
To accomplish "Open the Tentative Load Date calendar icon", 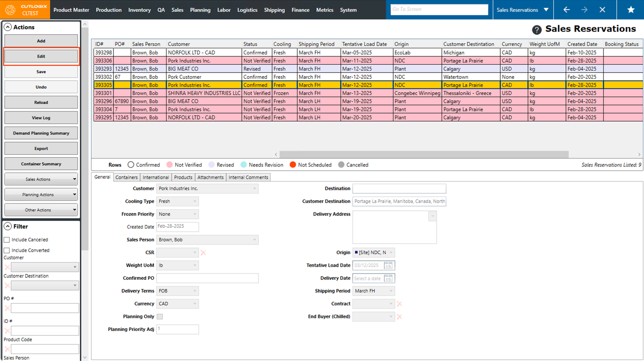I will [388, 265].
